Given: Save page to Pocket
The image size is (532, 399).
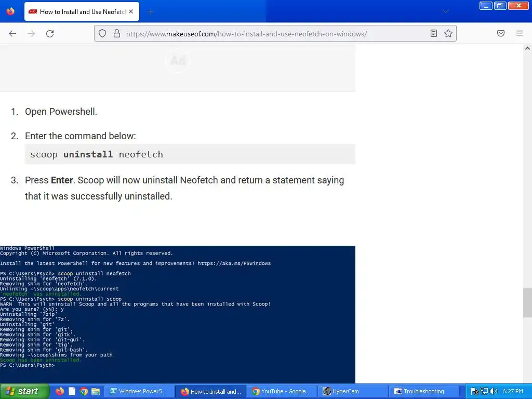Looking at the screenshot, I should point(501,33).
